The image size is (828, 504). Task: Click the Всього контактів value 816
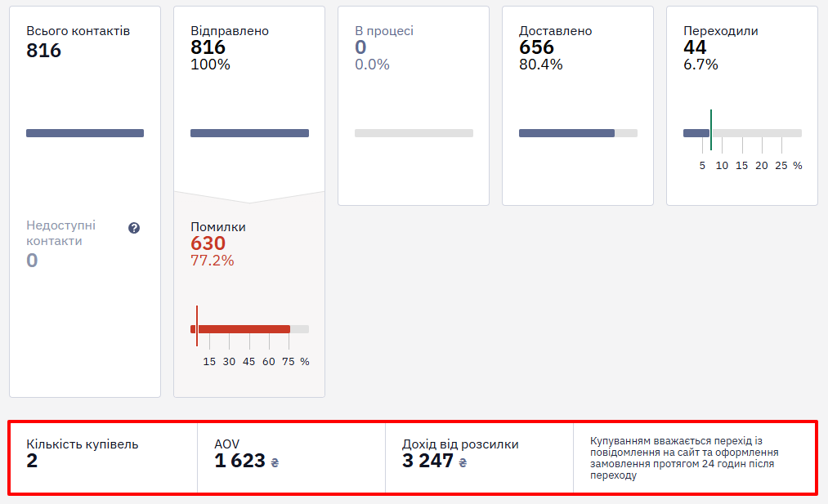click(x=44, y=51)
